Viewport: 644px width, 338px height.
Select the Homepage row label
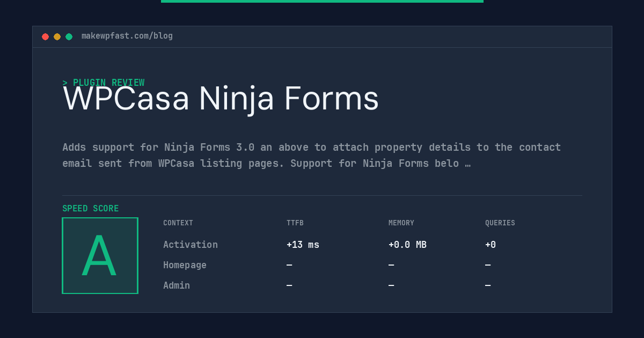coord(185,265)
